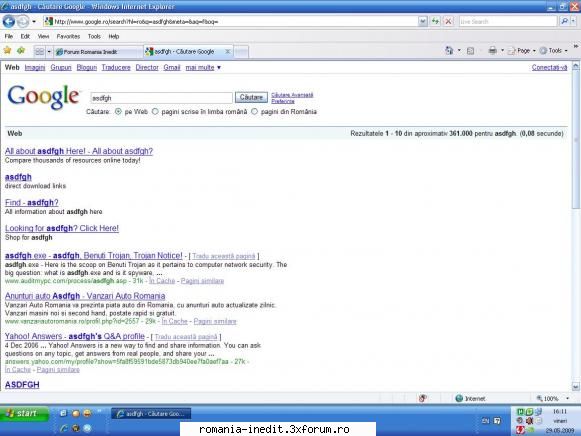Click the Traducere link
The width and height of the screenshot is (581, 436).
(116, 67)
